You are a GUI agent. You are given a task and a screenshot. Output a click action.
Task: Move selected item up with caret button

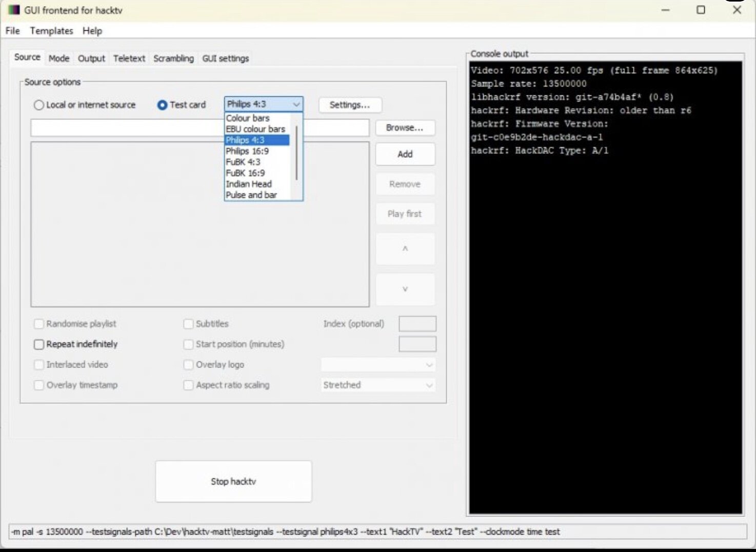405,249
